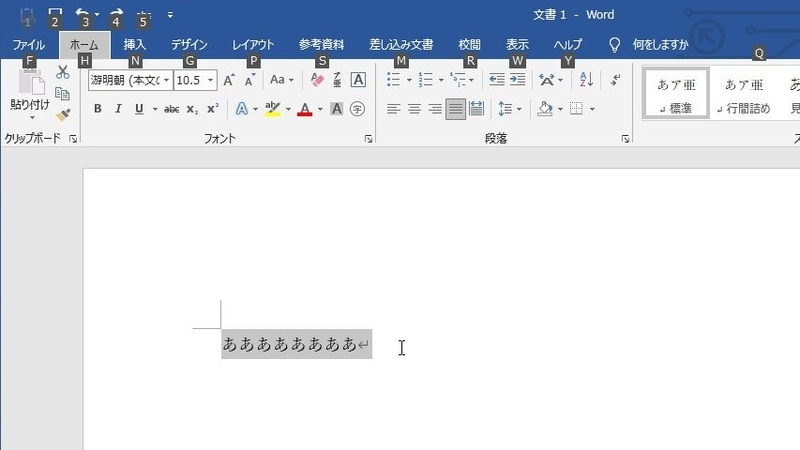800x450 pixels.
Task: Apply the 標準 style
Action: point(676,94)
